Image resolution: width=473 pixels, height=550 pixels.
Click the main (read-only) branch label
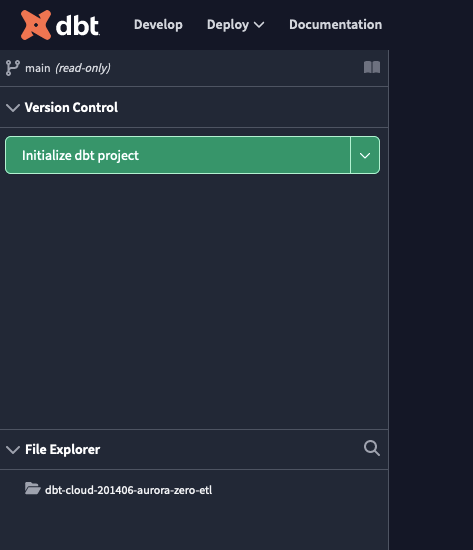tap(68, 68)
